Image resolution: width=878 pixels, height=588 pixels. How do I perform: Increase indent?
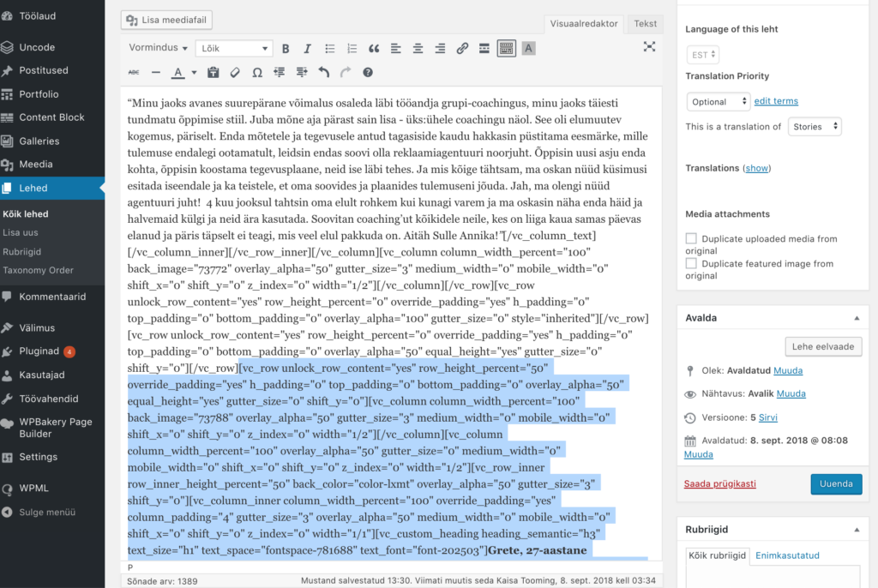[x=301, y=72]
